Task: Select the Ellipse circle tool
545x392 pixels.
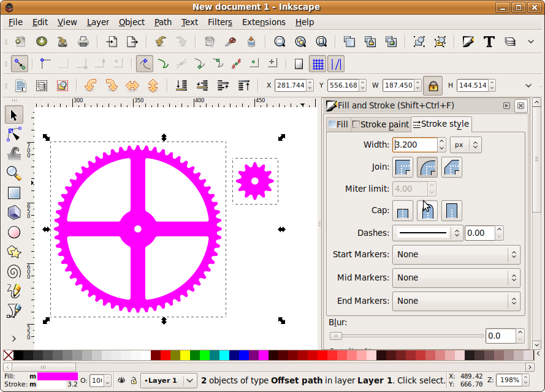Action: 14,232
